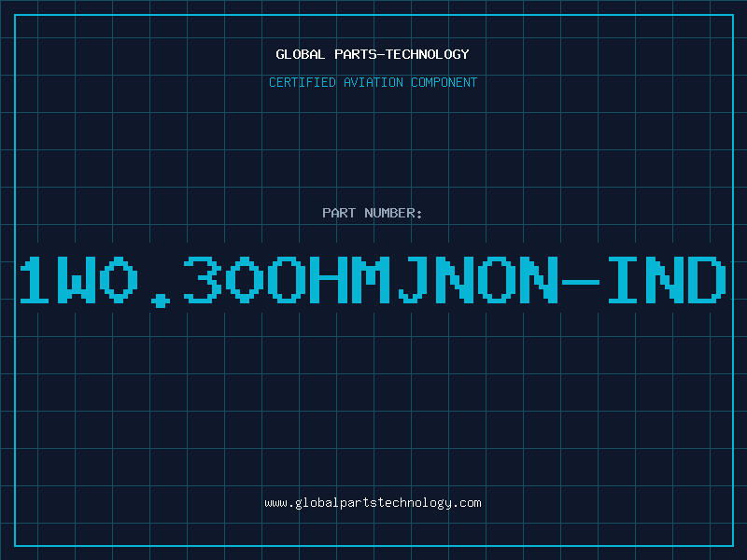
Task: Click the GLOBAL PARTS-TECHNOLOGY heading
Action: pyautogui.click(x=373, y=54)
